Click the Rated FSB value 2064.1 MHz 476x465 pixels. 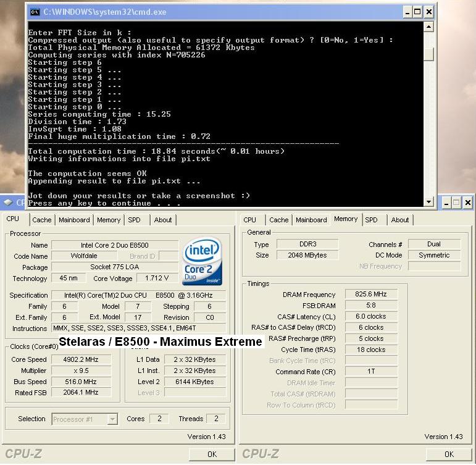[81, 393]
